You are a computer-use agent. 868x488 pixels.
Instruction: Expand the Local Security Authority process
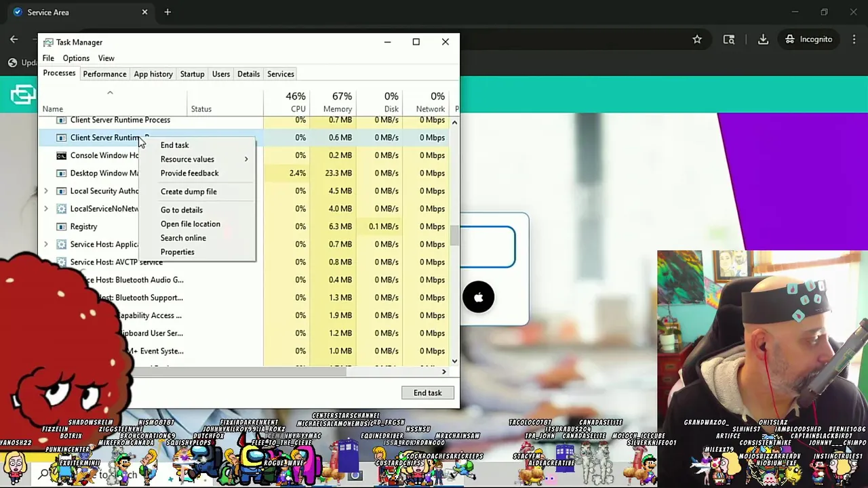point(46,191)
